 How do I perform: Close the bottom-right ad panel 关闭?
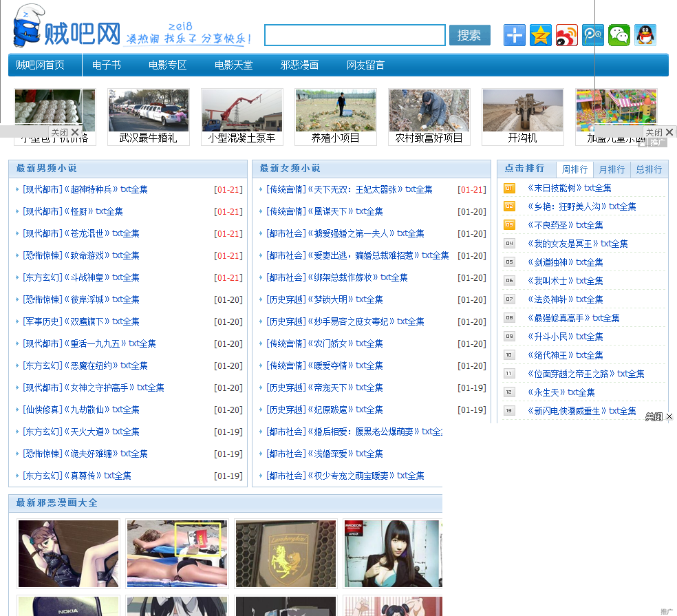pyautogui.click(x=659, y=417)
